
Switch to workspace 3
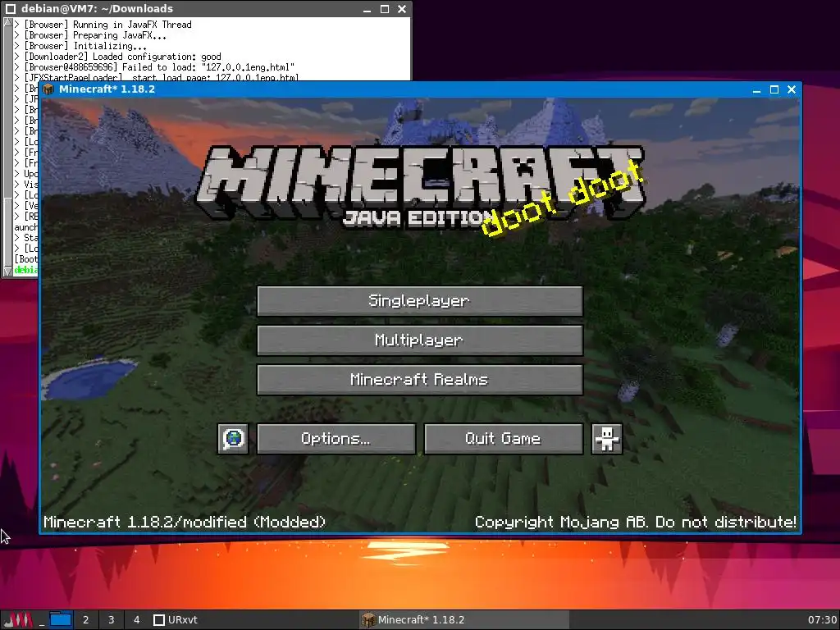(111, 620)
